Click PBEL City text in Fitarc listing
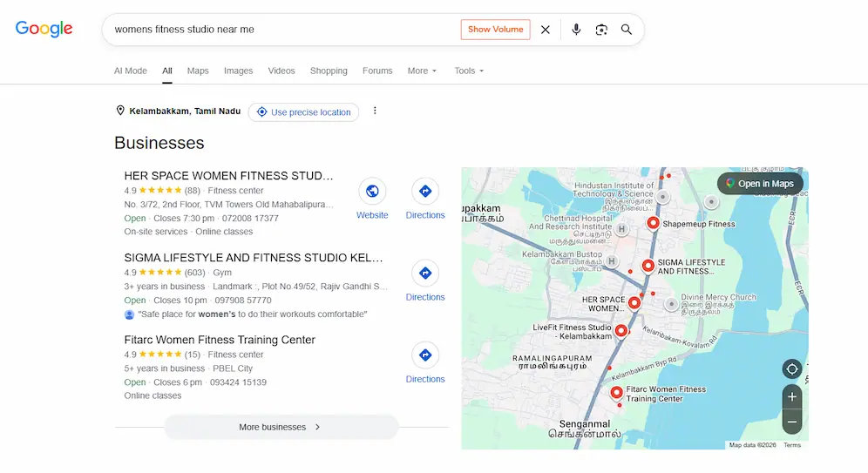The height and width of the screenshot is (473, 868). [233, 368]
